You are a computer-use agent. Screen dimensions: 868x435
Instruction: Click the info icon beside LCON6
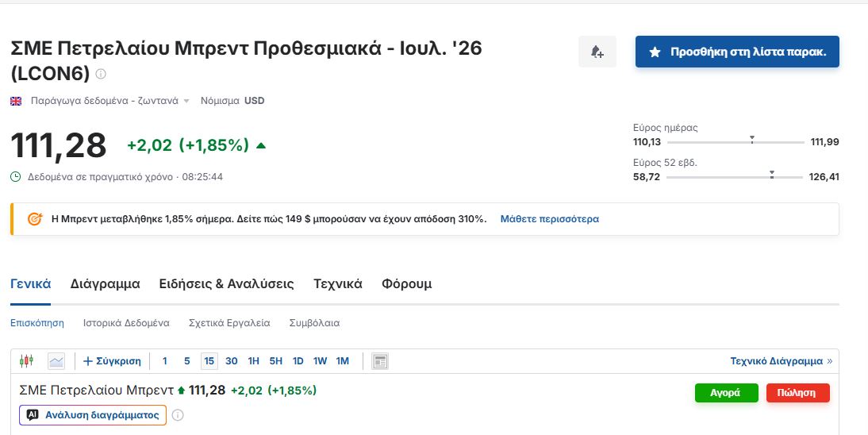tap(101, 74)
